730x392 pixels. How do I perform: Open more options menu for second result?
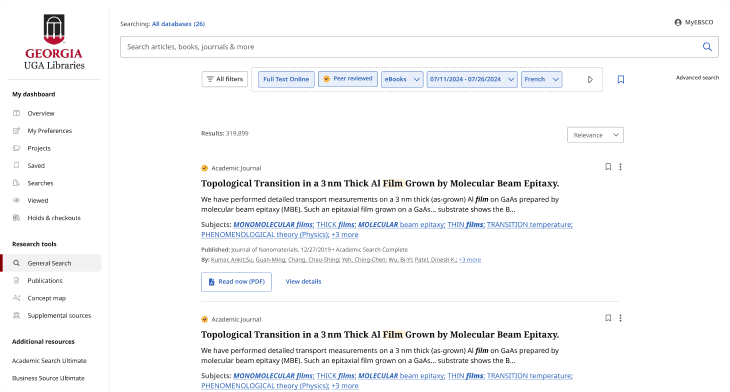coord(620,318)
